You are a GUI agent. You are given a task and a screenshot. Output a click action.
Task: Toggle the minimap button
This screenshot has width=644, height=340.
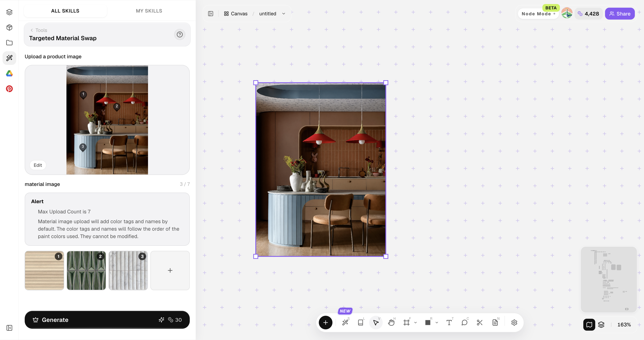[x=589, y=324]
